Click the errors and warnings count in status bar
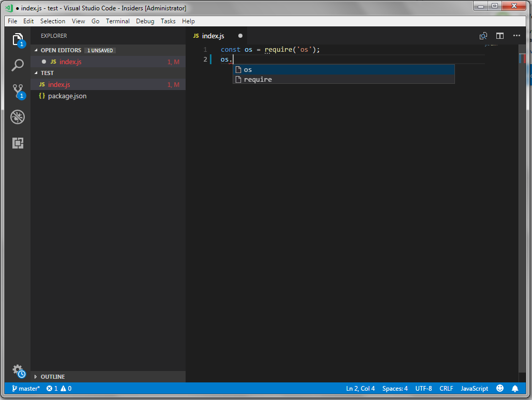Screen dimensions: 532x400 (x=59, y=389)
